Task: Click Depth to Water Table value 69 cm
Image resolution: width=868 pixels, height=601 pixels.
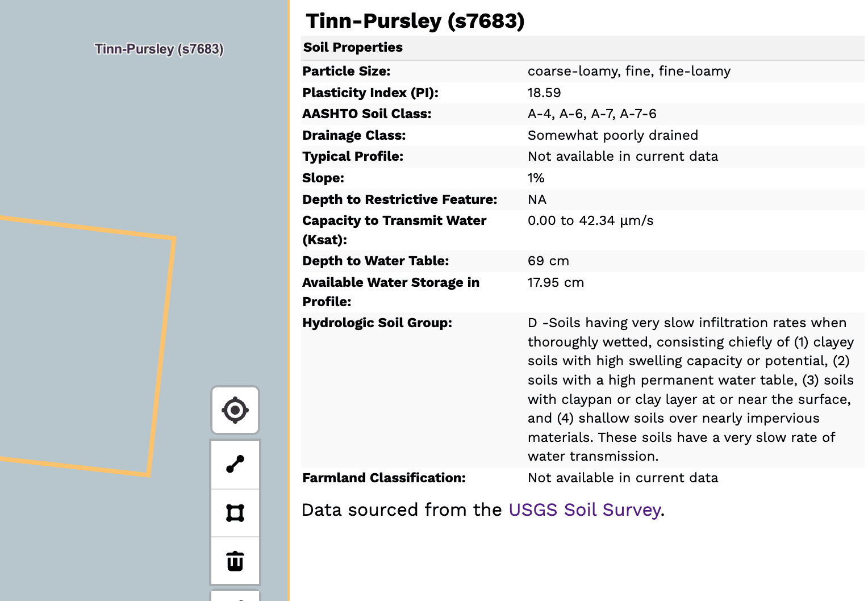Action: click(548, 261)
